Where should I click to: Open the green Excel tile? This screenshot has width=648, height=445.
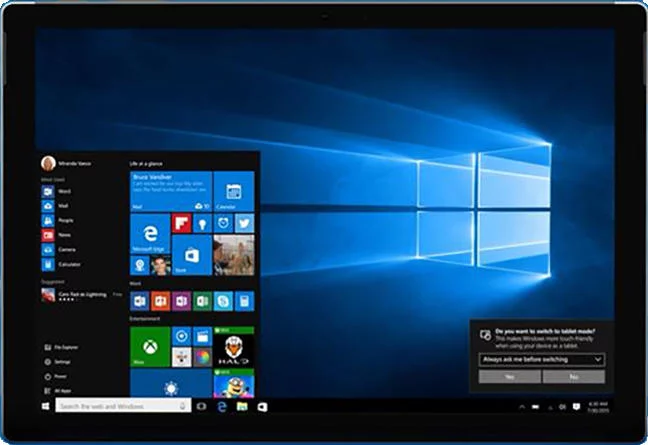pos(202,301)
